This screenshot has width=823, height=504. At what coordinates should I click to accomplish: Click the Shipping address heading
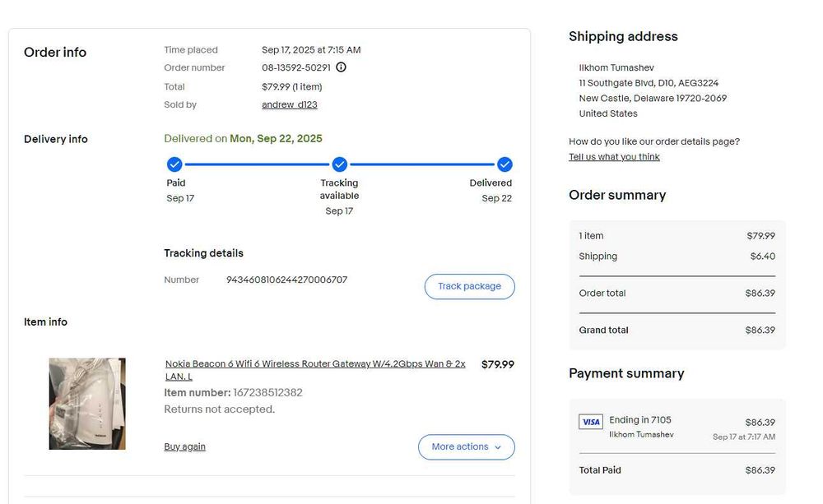(x=623, y=36)
